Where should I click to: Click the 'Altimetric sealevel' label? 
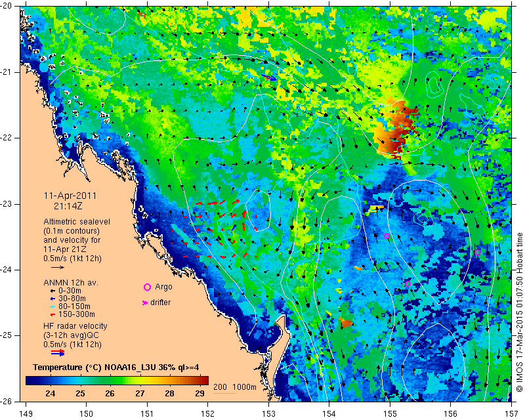pyautogui.click(x=77, y=222)
